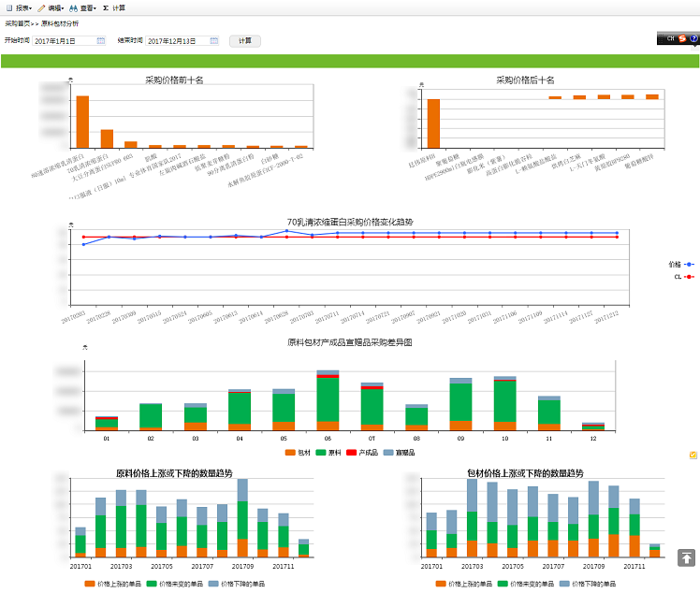700x593 pixels.
Task: Click the CH input language indicator
Action: (x=669, y=39)
